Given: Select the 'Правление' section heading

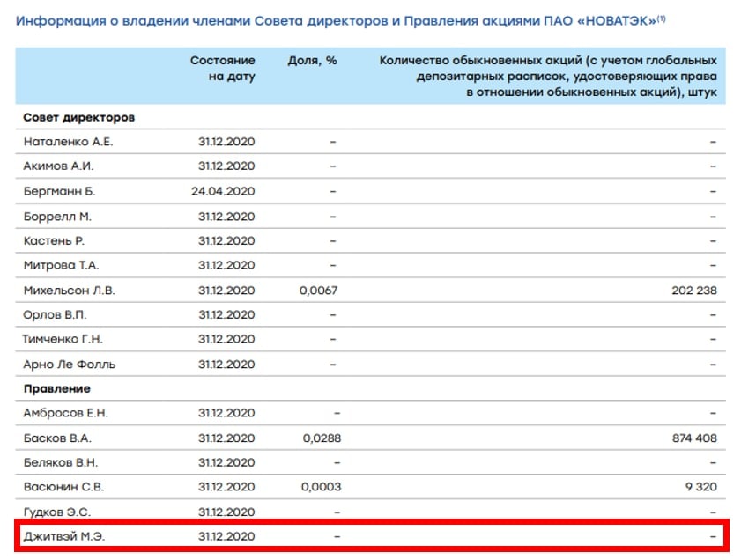Looking at the screenshot, I should 56,388.
